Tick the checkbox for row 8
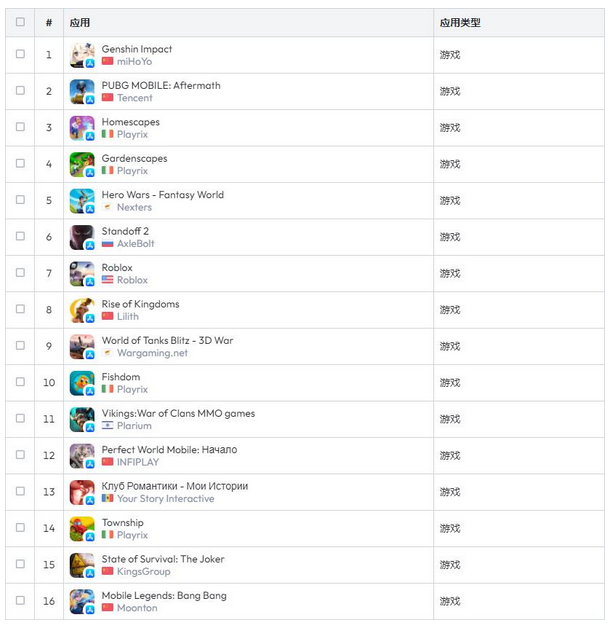609x625 pixels. pos(20,309)
